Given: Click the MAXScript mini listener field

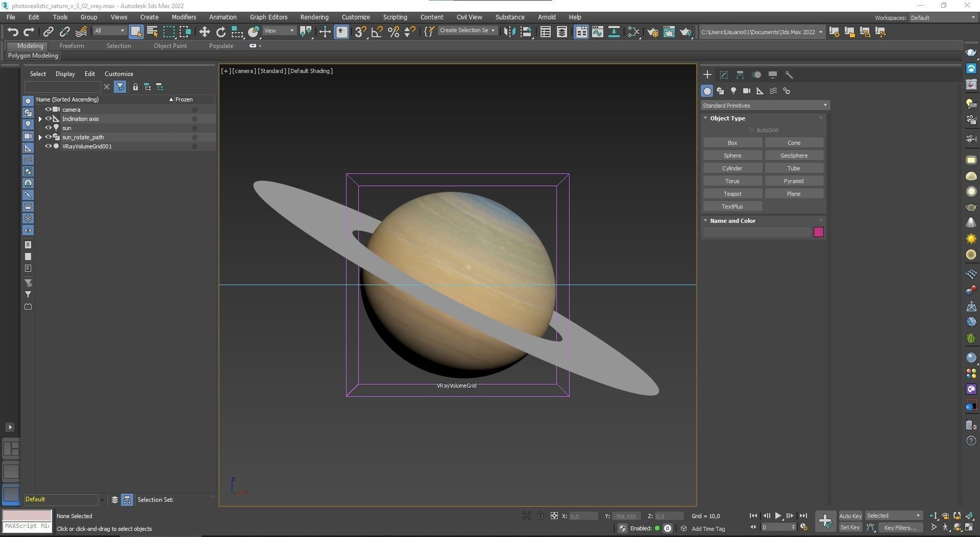Looking at the screenshot, I should (28, 526).
